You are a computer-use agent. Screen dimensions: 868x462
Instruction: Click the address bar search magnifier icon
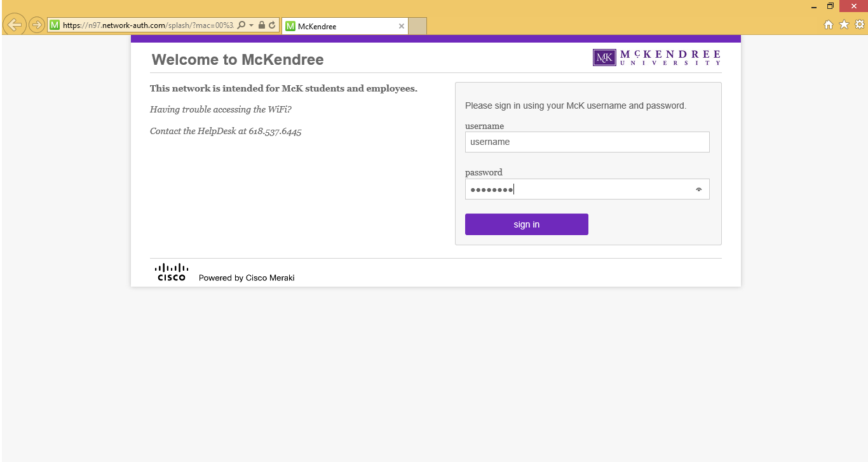[x=241, y=25]
